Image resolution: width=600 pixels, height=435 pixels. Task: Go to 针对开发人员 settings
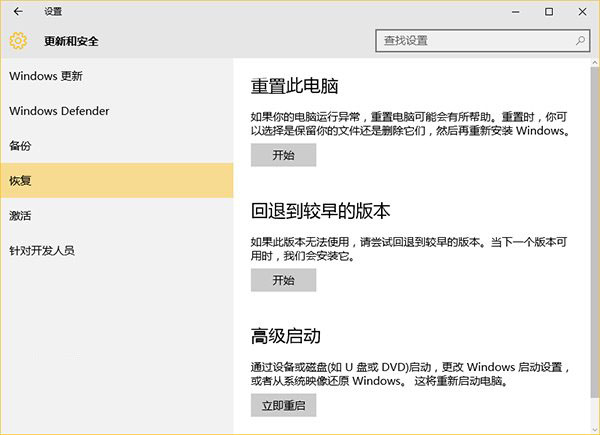click(x=42, y=250)
